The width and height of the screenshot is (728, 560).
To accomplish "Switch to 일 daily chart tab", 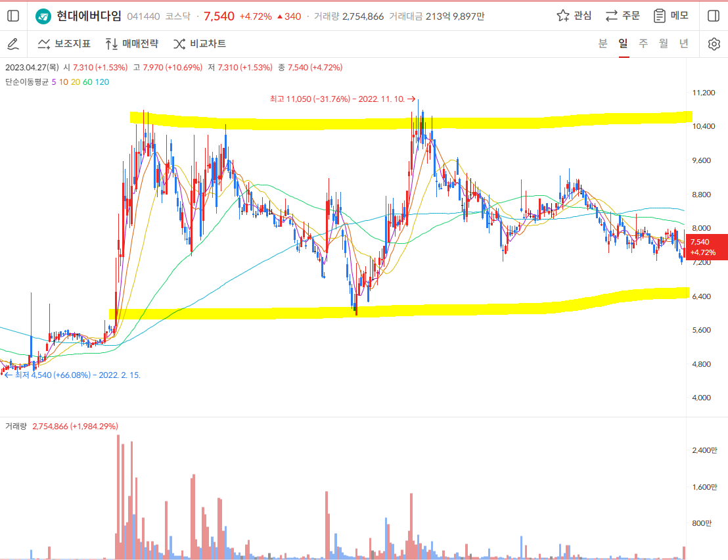I will [623, 43].
